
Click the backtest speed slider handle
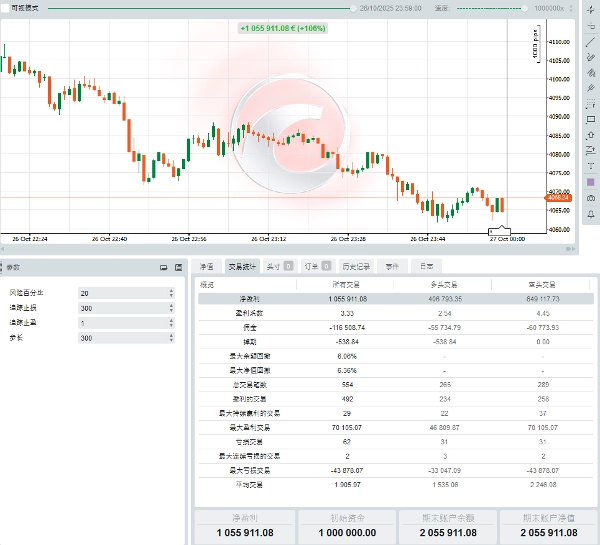[524, 8]
